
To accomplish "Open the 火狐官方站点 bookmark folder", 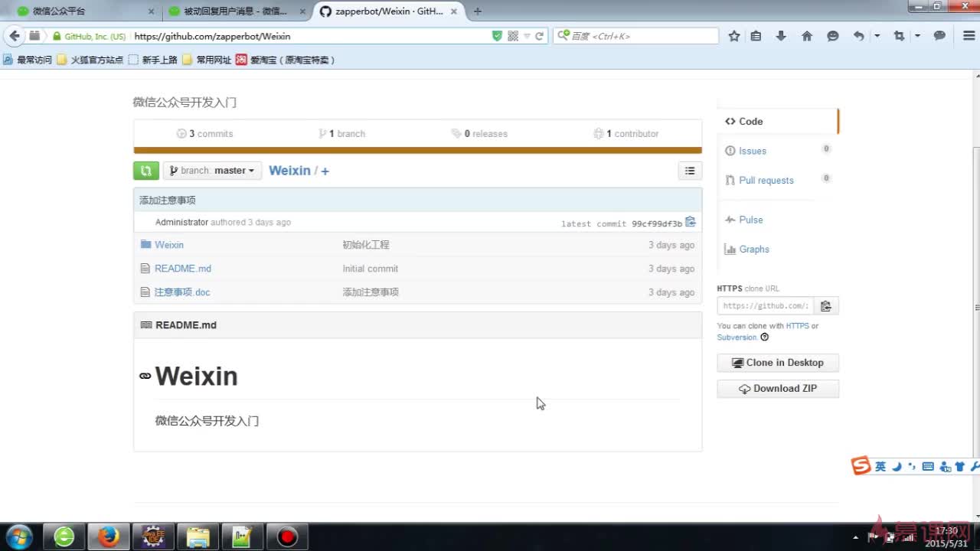I will (90, 60).
